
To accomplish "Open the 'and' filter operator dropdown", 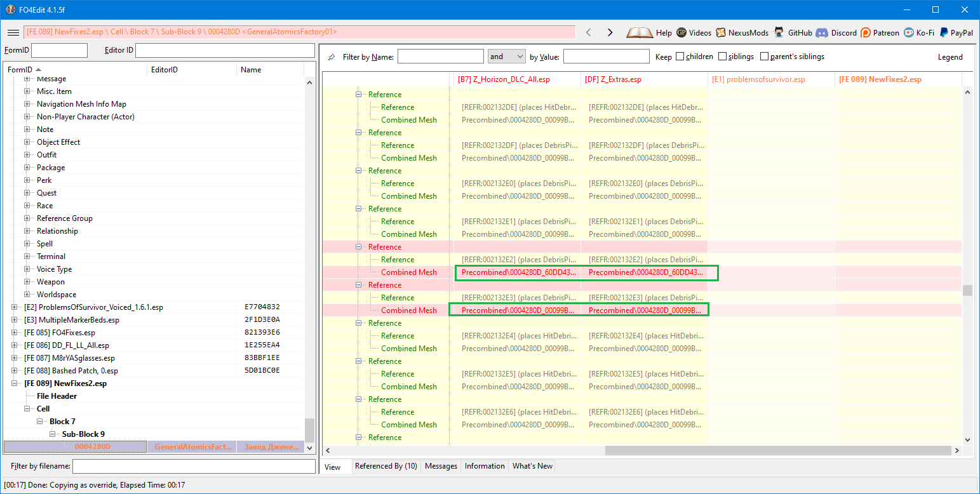I will pyautogui.click(x=506, y=57).
